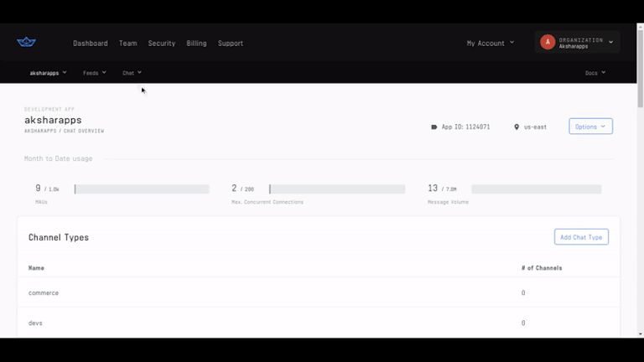Screen dimensions: 644x362
Task: Click the 2 / 200 connections value
Action: [x=242, y=189]
